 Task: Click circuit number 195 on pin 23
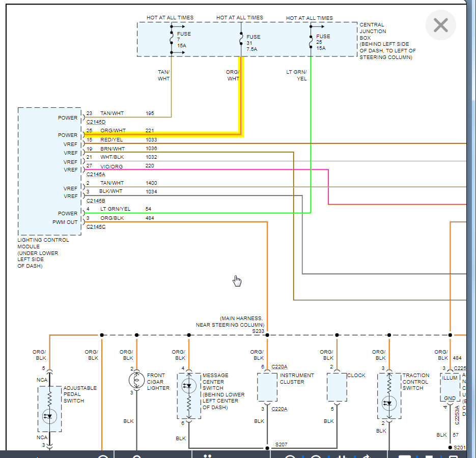click(x=150, y=113)
